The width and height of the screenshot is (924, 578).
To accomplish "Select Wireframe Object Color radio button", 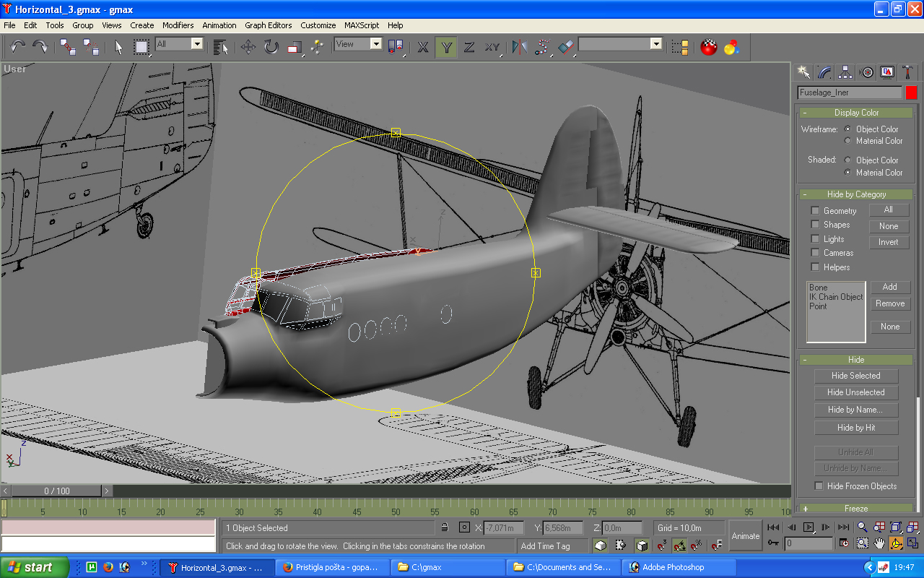I will (847, 129).
